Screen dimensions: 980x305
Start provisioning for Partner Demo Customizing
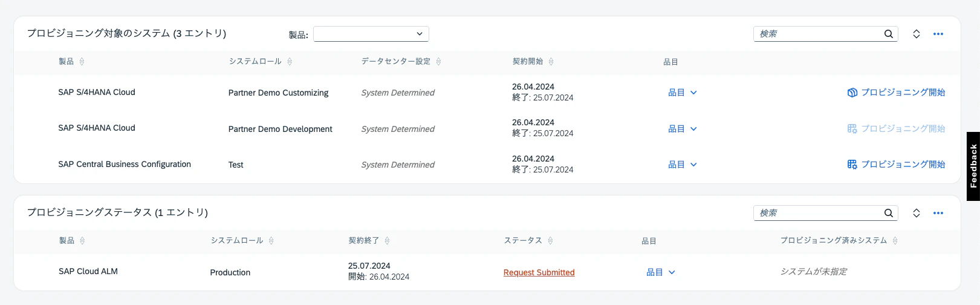click(x=896, y=93)
